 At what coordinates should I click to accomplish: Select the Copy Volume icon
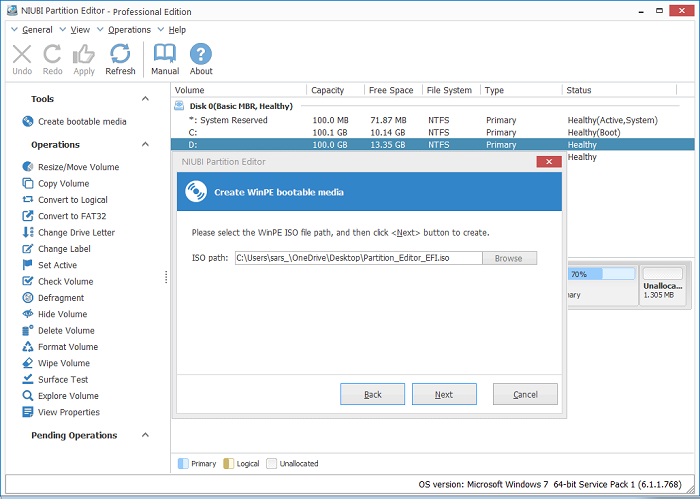(x=28, y=183)
